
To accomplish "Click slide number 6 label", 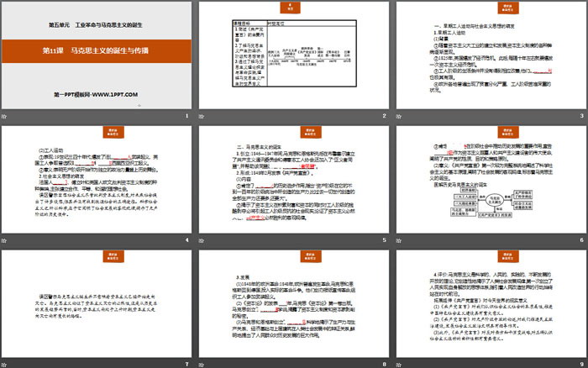I will 581,240.
